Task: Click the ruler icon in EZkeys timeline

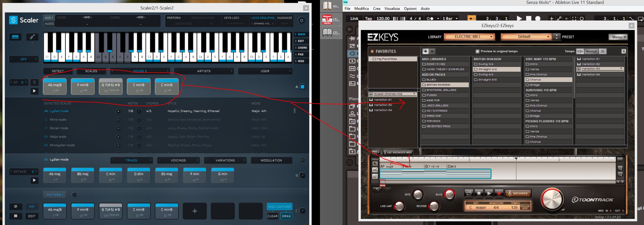Action: (620, 159)
